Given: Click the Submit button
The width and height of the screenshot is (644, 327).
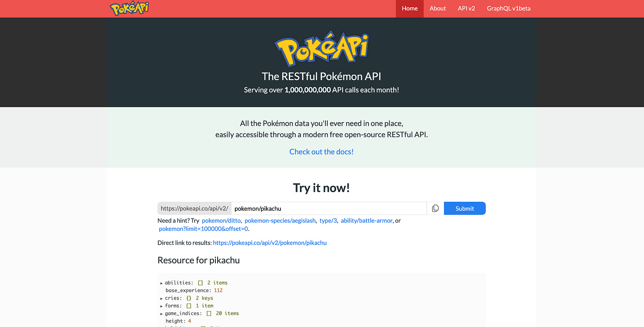Looking at the screenshot, I should coord(465,208).
